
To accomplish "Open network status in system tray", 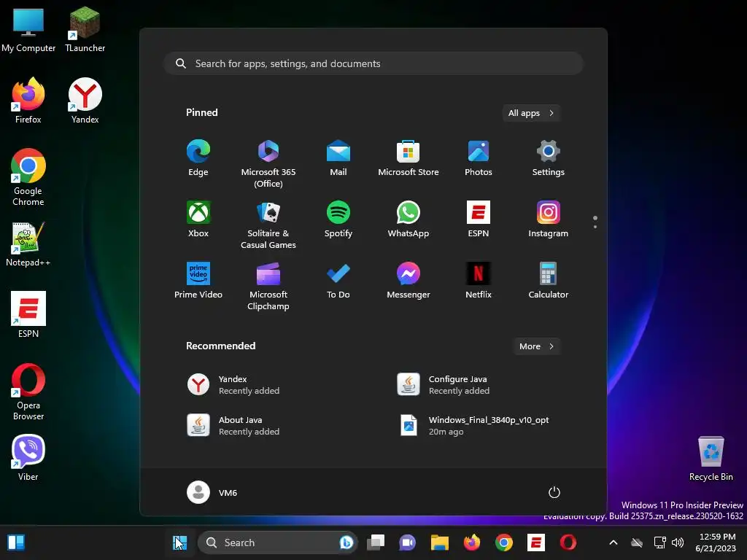I will [659, 542].
